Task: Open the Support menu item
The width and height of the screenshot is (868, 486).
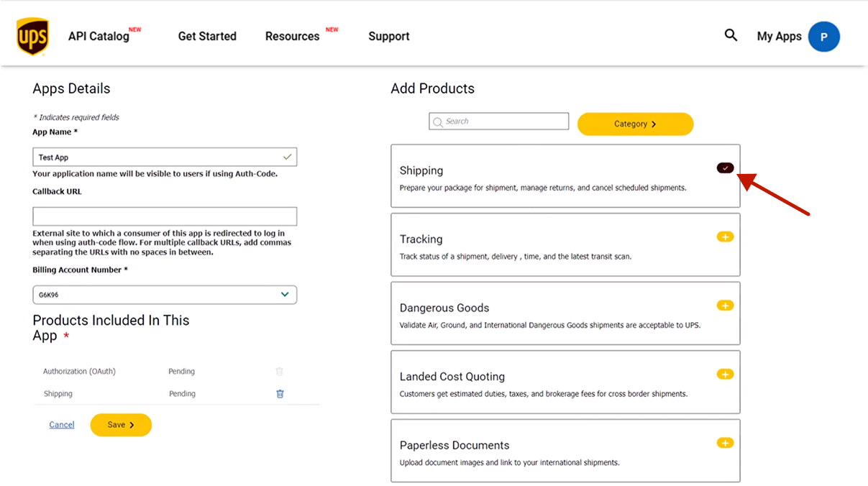Action: (389, 36)
